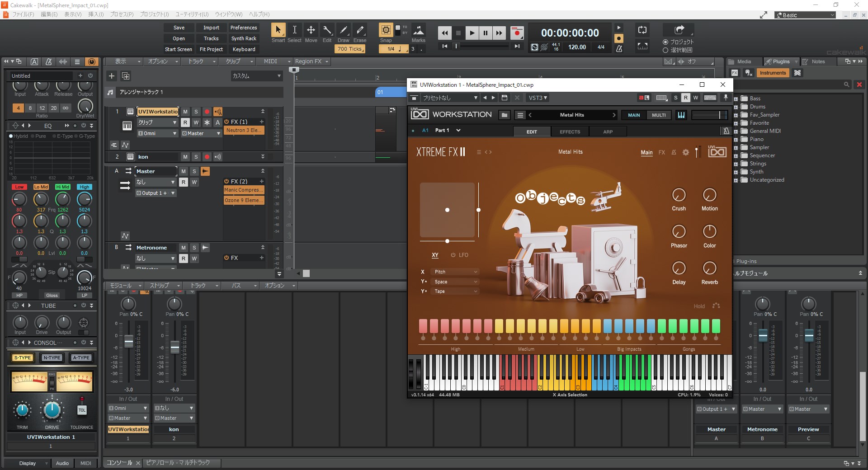Screen dimensions: 868x470
Task: Adjust the Crush knob in Xtreme FX
Action: pyautogui.click(x=679, y=195)
